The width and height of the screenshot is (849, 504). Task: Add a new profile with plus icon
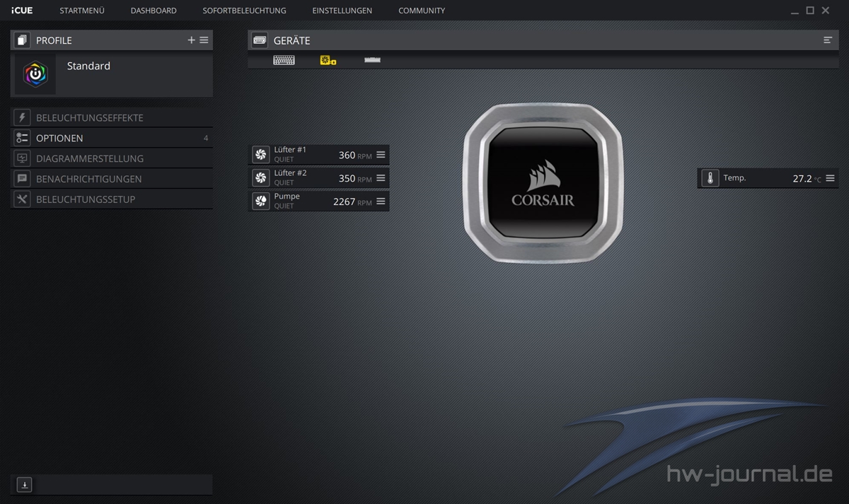[191, 40]
